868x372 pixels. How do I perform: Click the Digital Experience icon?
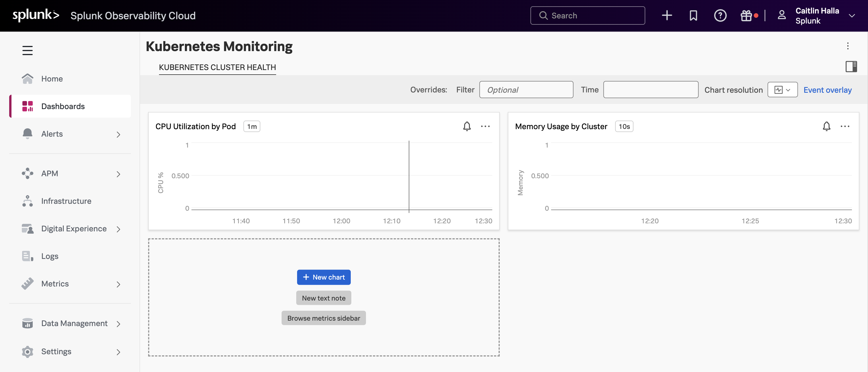click(x=28, y=228)
